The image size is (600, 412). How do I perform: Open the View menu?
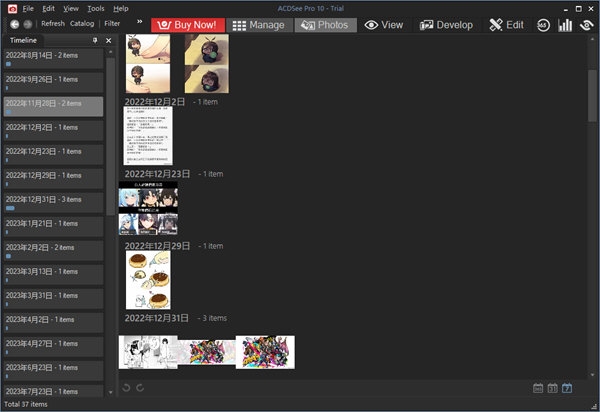click(71, 8)
